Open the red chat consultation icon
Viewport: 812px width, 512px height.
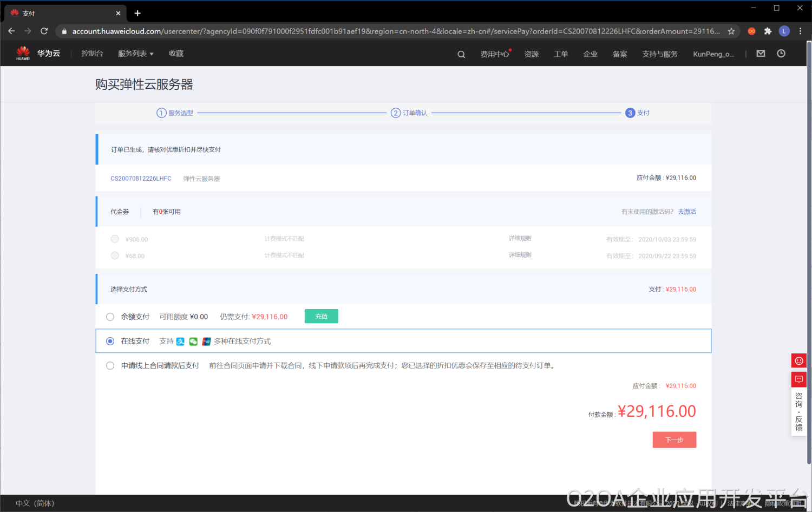click(x=798, y=379)
